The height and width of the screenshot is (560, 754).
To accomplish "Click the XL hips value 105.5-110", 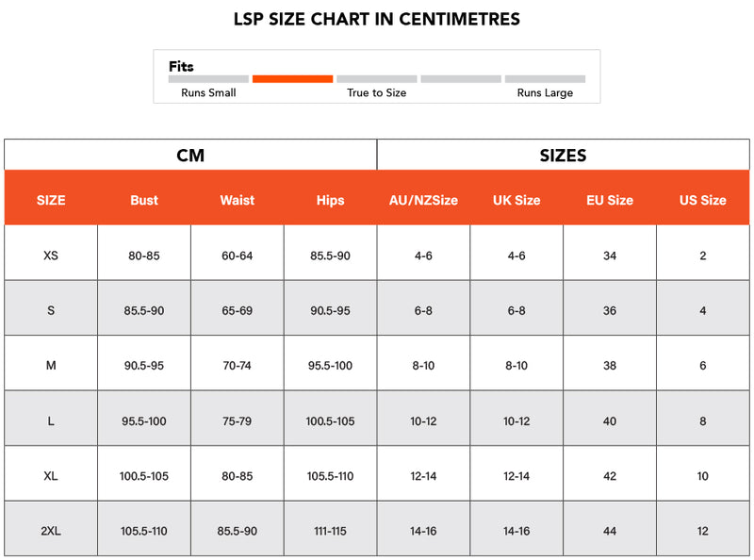I will click(x=331, y=476).
